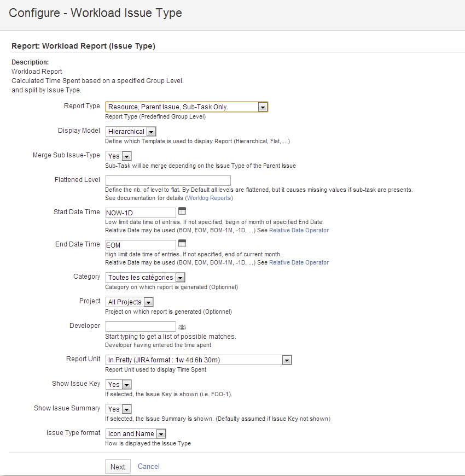This screenshot has width=465, height=476.
Task: Toggle the Show Issue Key selector
Action: [x=119, y=385]
